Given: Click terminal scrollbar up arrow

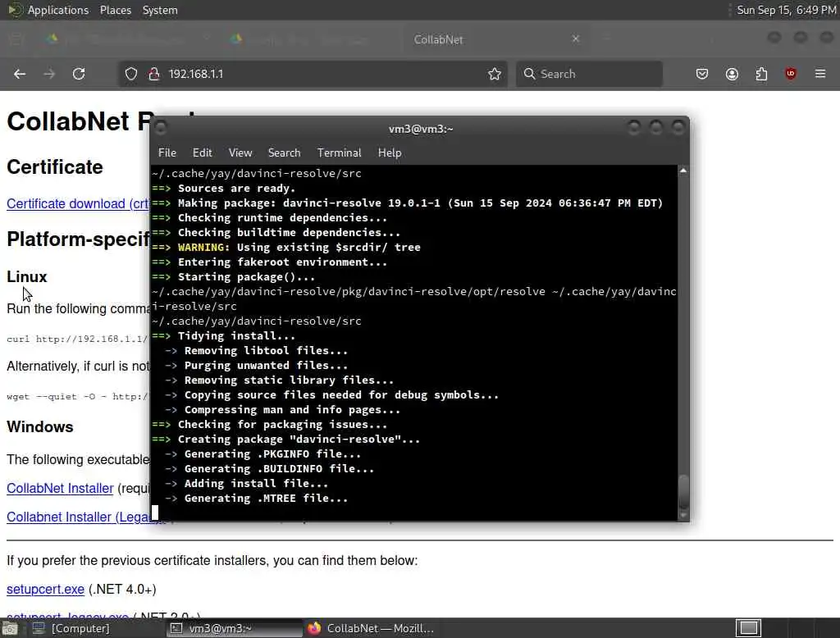Looking at the screenshot, I should [683, 171].
